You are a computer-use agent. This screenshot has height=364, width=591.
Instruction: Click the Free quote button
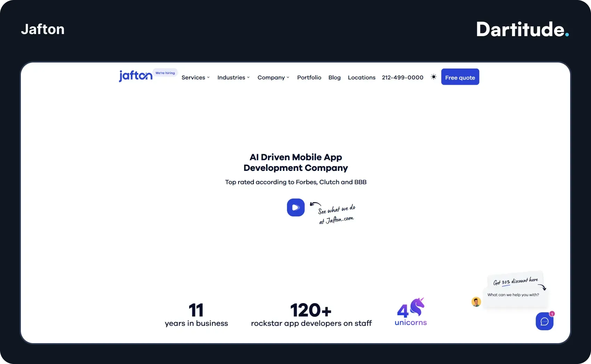460,77
